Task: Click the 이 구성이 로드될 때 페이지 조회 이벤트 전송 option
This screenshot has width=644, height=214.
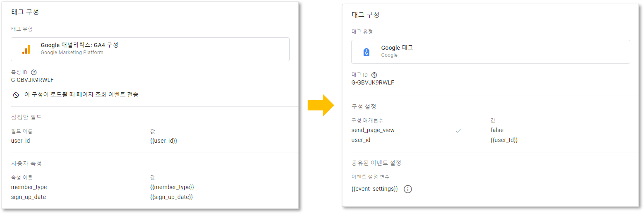Action: (x=81, y=95)
